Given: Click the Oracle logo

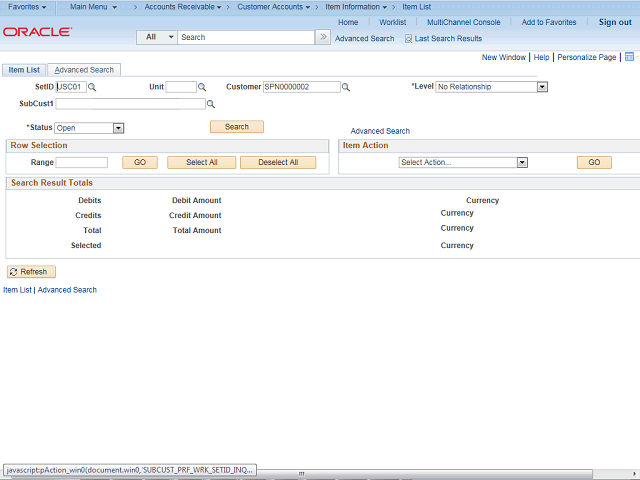Looking at the screenshot, I should coord(38,32).
